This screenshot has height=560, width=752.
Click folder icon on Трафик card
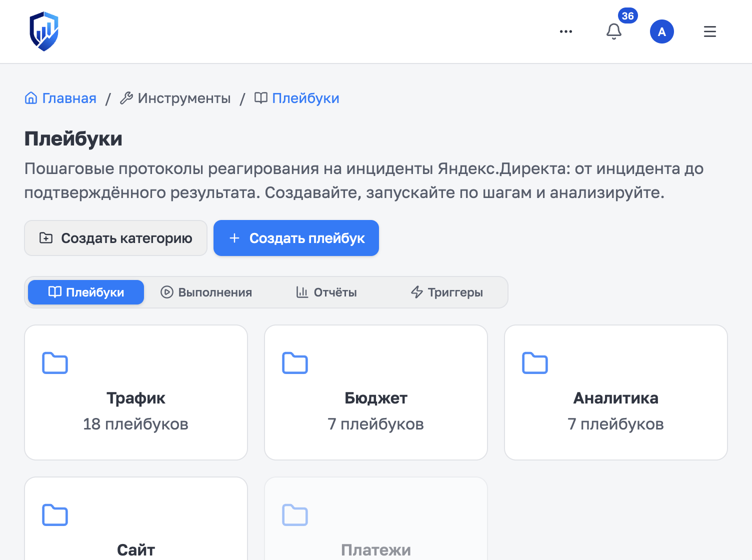point(55,363)
